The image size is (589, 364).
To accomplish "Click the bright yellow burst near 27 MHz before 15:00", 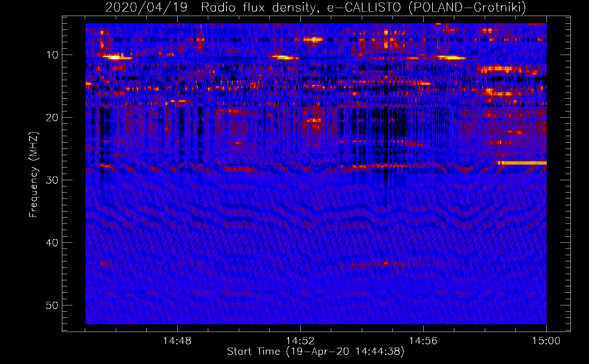I will tap(522, 163).
